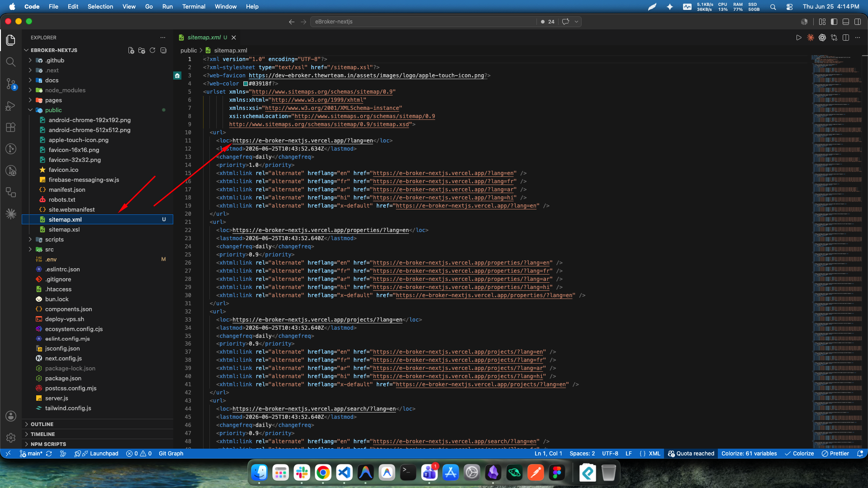Image resolution: width=868 pixels, height=488 pixels.
Task: Open the Extensions view icon
Action: tap(11, 127)
